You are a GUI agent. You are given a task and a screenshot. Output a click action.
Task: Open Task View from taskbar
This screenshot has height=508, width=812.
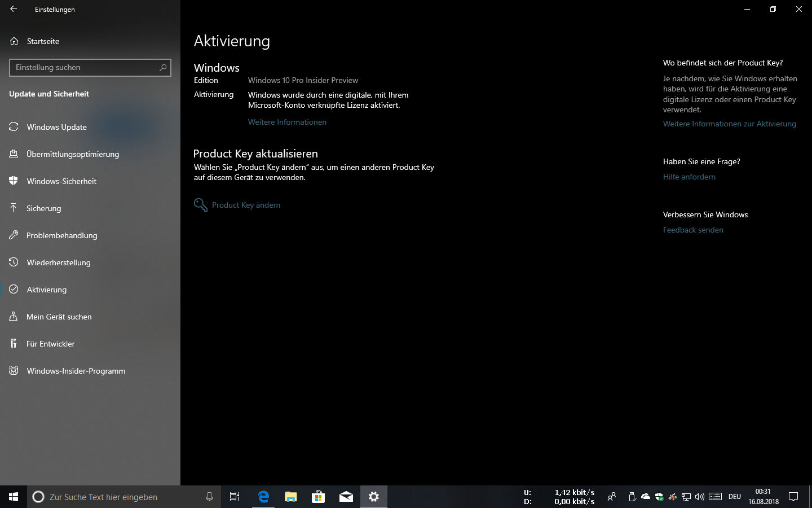point(235,497)
